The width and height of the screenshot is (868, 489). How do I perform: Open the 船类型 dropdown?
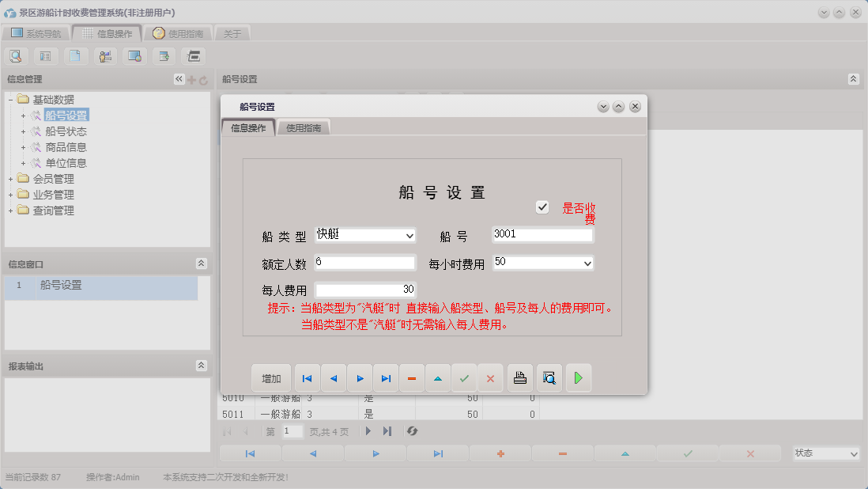tap(409, 235)
